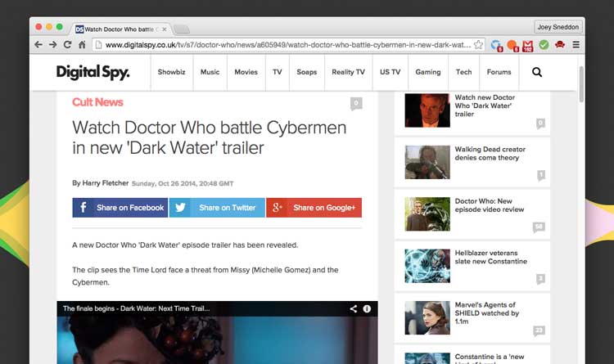
Task: Open the Cult News category link
Action: click(97, 102)
